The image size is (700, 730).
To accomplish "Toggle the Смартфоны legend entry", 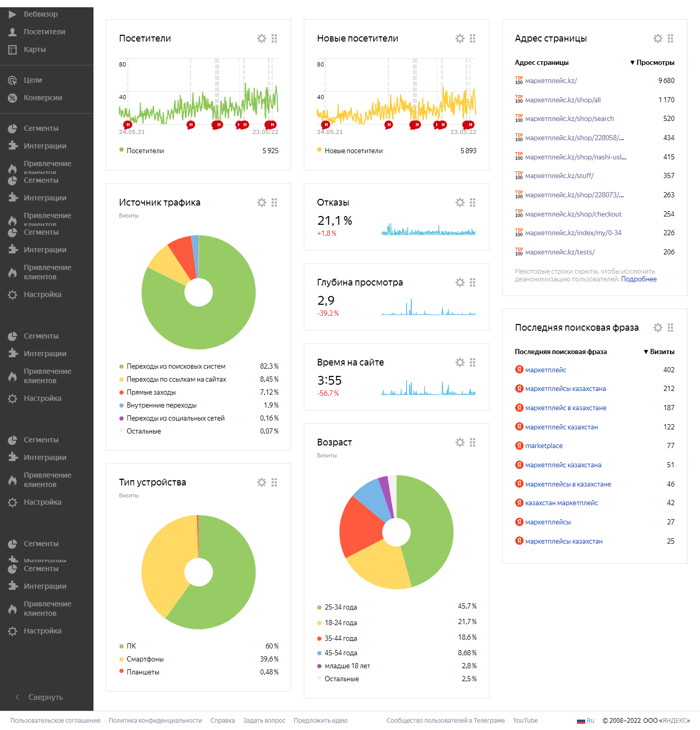I will [145, 659].
